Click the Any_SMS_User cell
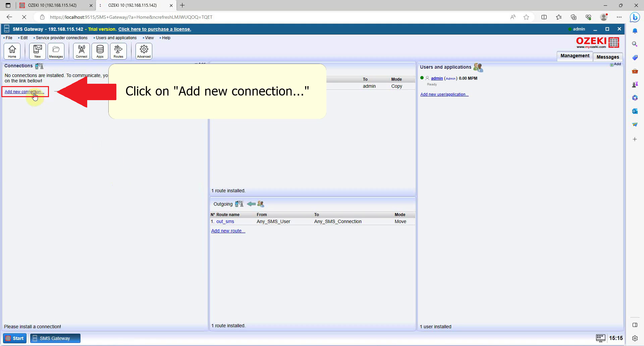This screenshot has height=346, width=644. (273, 221)
